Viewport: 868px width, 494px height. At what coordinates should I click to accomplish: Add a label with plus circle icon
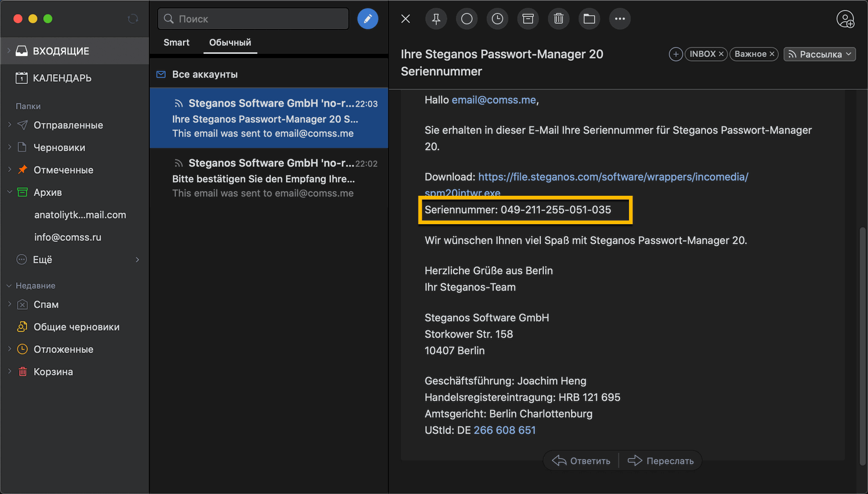tap(675, 54)
